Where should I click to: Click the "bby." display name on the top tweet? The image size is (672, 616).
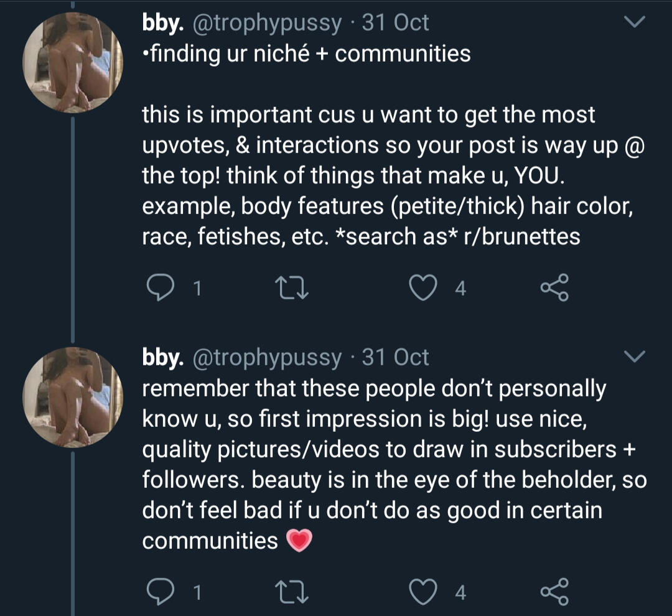point(162,23)
